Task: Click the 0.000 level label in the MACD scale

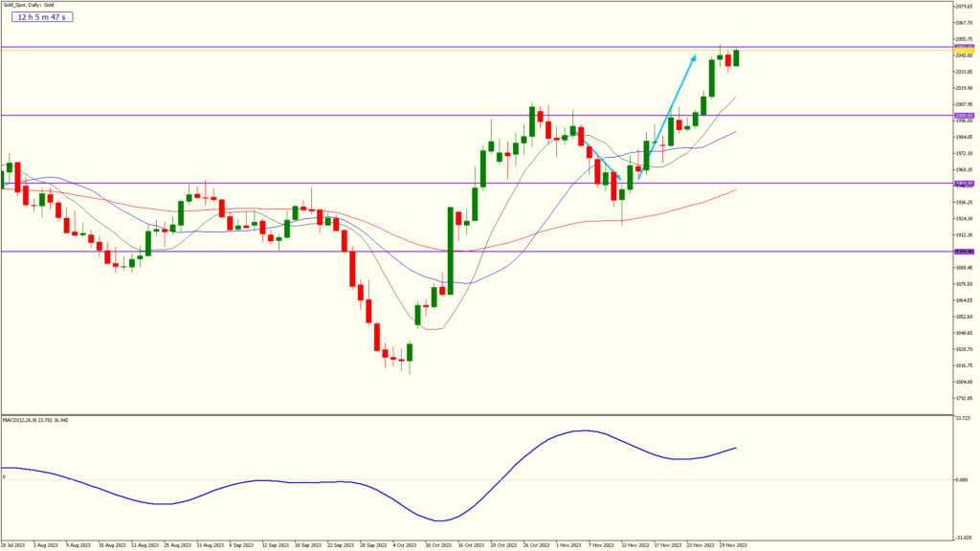Action: pyautogui.click(x=961, y=479)
